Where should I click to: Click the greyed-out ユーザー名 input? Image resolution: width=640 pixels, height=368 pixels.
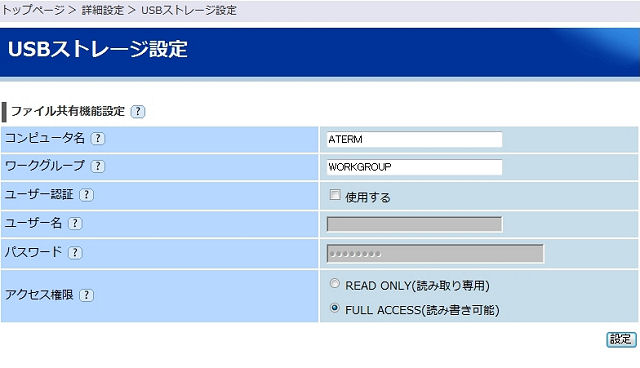pos(414,224)
